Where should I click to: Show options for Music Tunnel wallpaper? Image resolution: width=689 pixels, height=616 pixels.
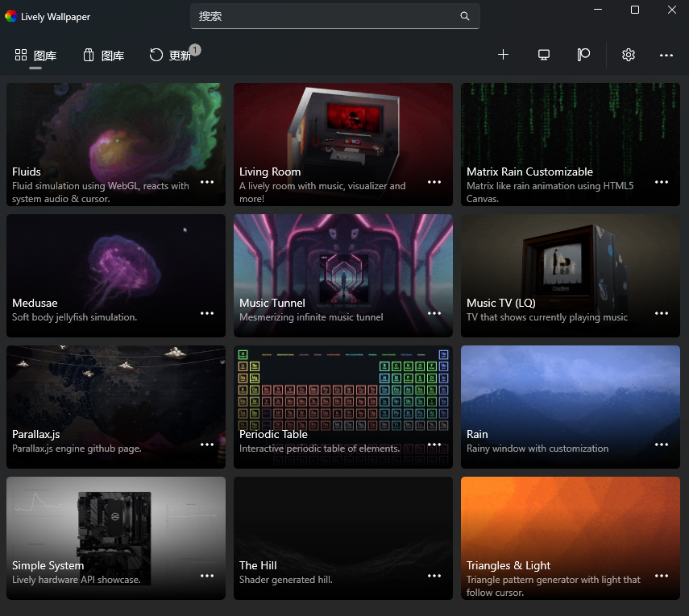pyautogui.click(x=434, y=313)
